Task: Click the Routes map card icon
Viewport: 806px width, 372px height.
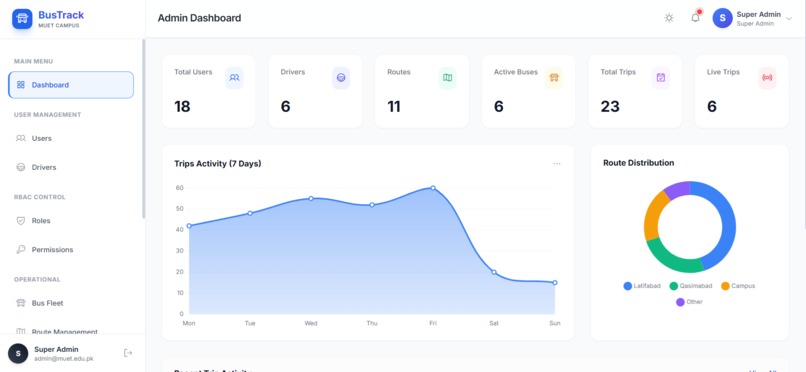Action: tap(447, 78)
